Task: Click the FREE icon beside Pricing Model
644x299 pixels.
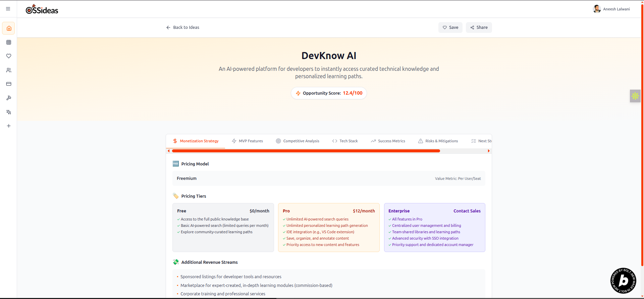Action: [x=176, y=164]
